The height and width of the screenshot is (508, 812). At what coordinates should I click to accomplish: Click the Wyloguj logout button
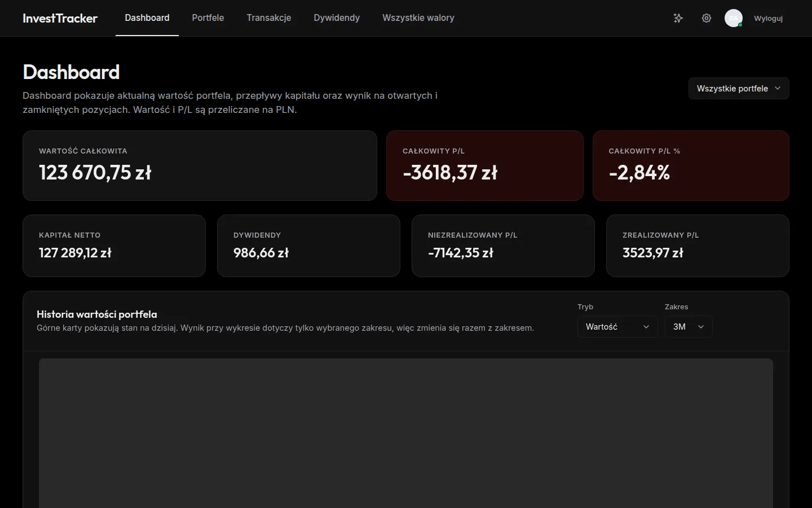768,18
